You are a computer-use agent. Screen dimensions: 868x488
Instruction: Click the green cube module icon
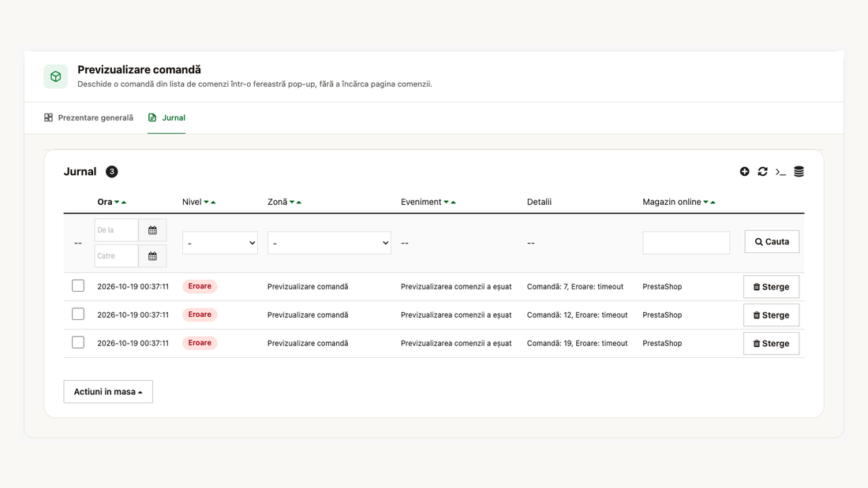pyautogui.click(x=56, y=76)
